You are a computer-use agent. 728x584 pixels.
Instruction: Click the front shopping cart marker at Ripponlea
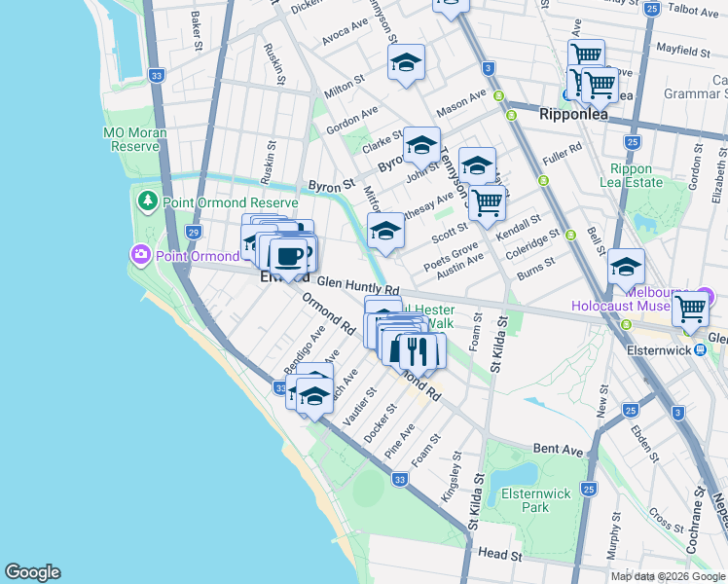(600, 86)
